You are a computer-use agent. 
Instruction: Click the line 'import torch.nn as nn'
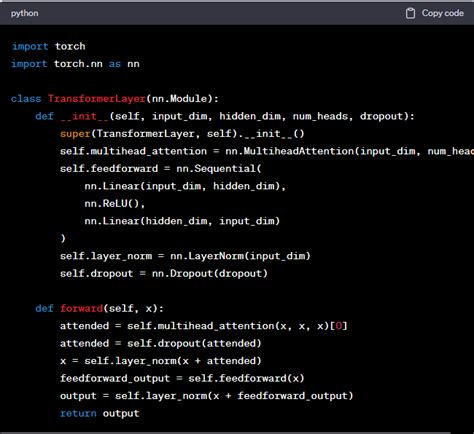(x=75, y=64)
